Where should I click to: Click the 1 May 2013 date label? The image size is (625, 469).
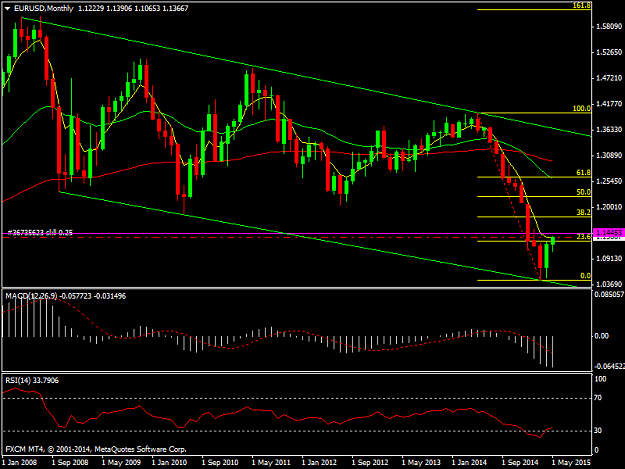coord(421,463)
